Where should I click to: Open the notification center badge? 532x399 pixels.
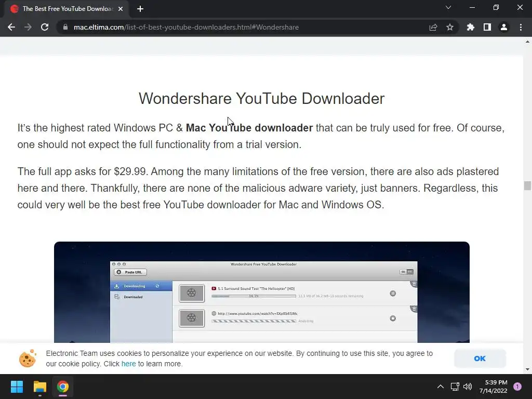tap(517, 387)
